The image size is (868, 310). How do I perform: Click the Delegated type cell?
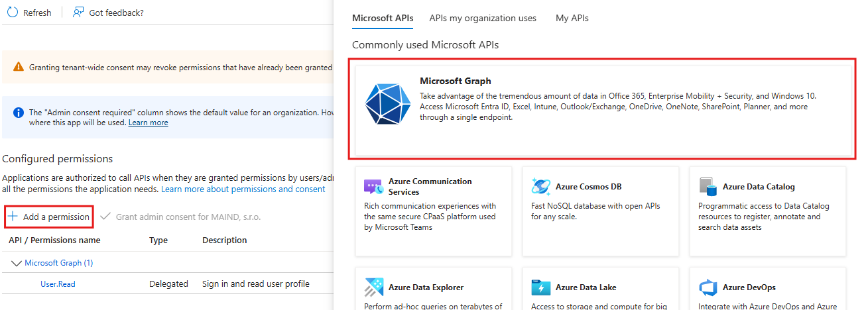click(168, 284)
